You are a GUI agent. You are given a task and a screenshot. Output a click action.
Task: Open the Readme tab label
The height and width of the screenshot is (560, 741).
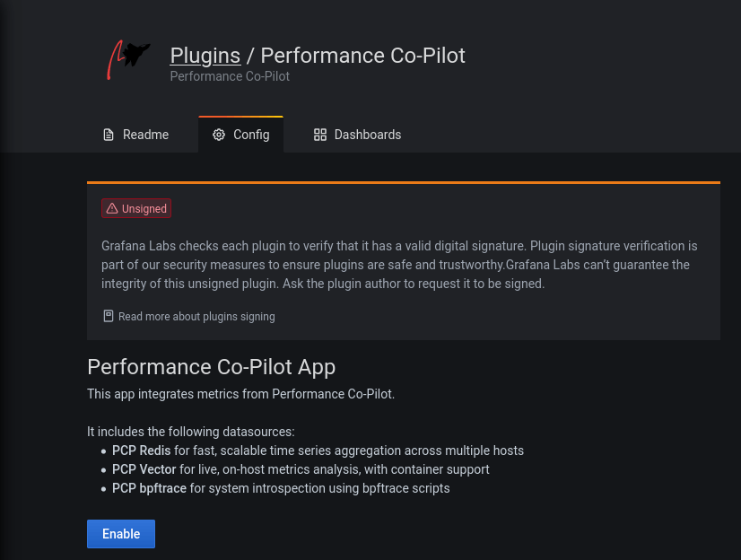point(145,135)
